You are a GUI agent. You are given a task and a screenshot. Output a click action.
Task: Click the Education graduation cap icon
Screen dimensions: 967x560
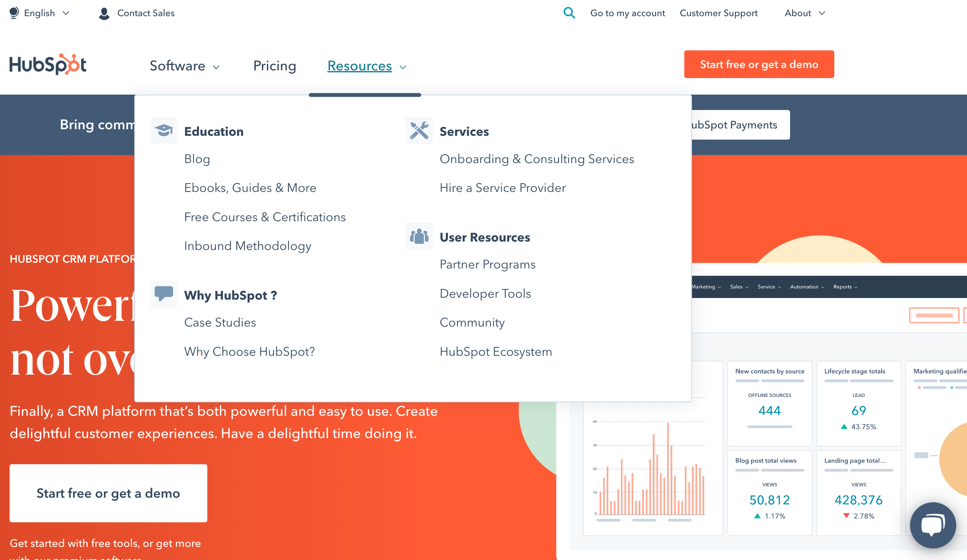(x=164, y=130)
